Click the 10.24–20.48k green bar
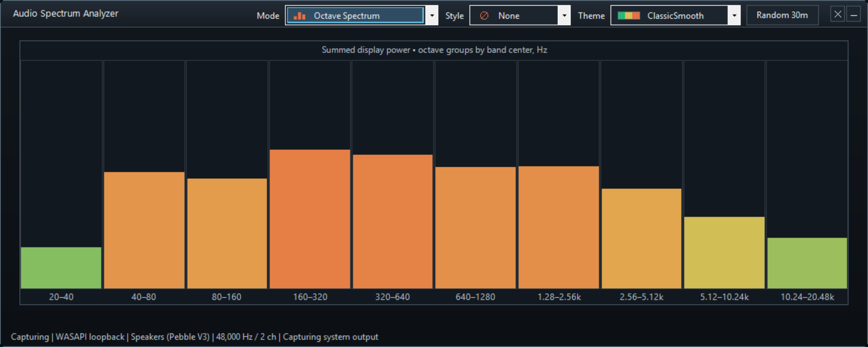The height and width of the screenshot is (347, 868). 807,263
